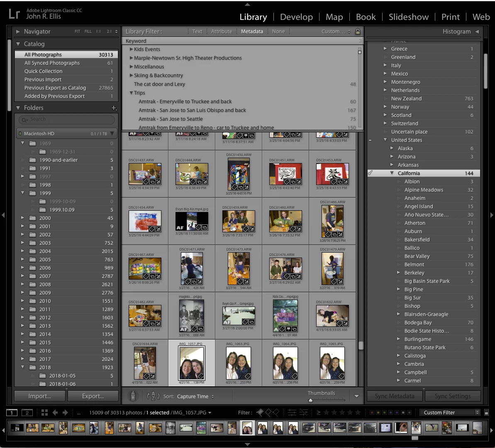Select the Attribute filter tab
495x448 pixels.
pyautogui.click(x=221, y=31)
